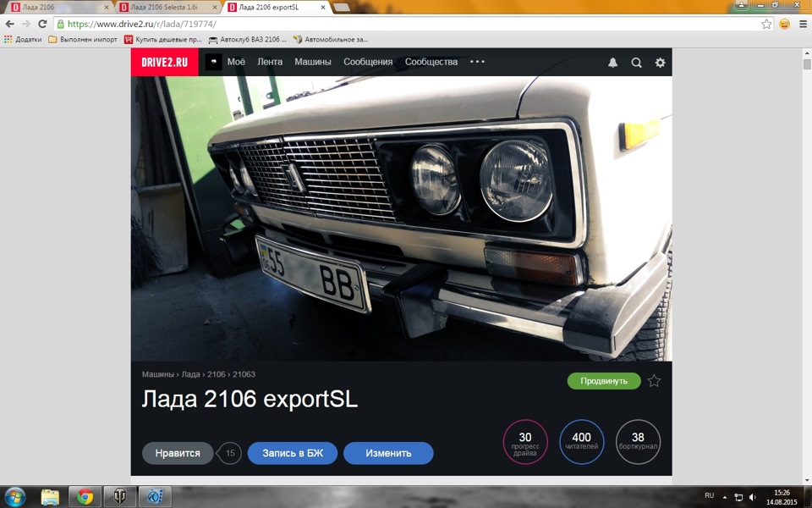Open the emoji extension icon in Chrome toolbar

coord(785,24)
